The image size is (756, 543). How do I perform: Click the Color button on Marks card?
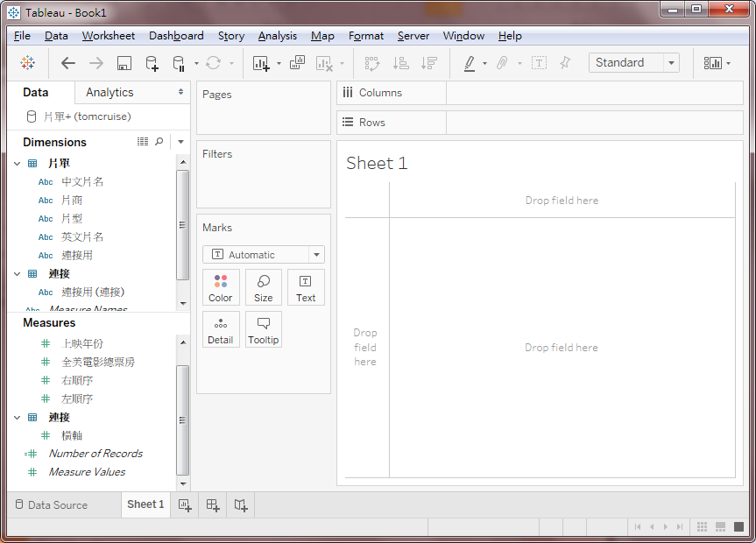[x=221, y=287]
